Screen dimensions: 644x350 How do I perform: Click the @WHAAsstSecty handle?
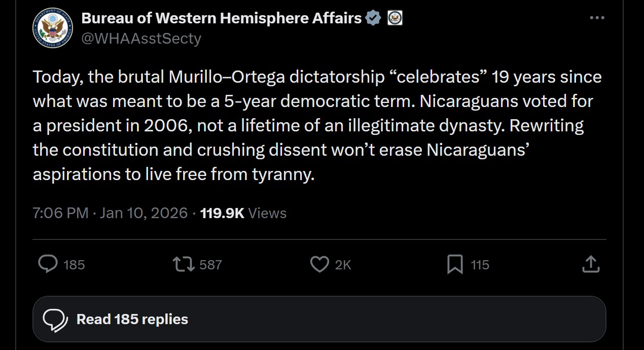coord(141,39)
